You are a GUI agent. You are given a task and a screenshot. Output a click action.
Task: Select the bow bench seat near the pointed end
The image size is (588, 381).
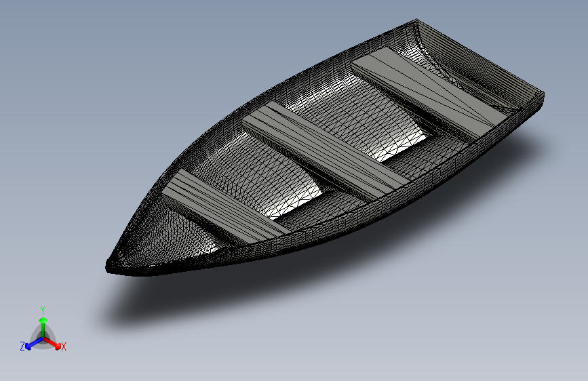click(x=225, y=209)
